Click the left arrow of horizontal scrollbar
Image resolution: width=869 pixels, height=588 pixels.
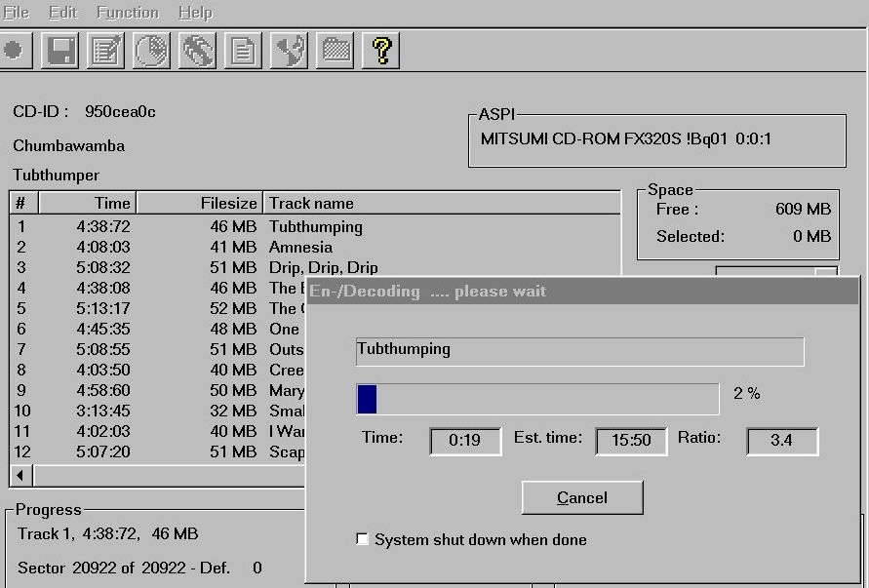[x=20, y=476]
